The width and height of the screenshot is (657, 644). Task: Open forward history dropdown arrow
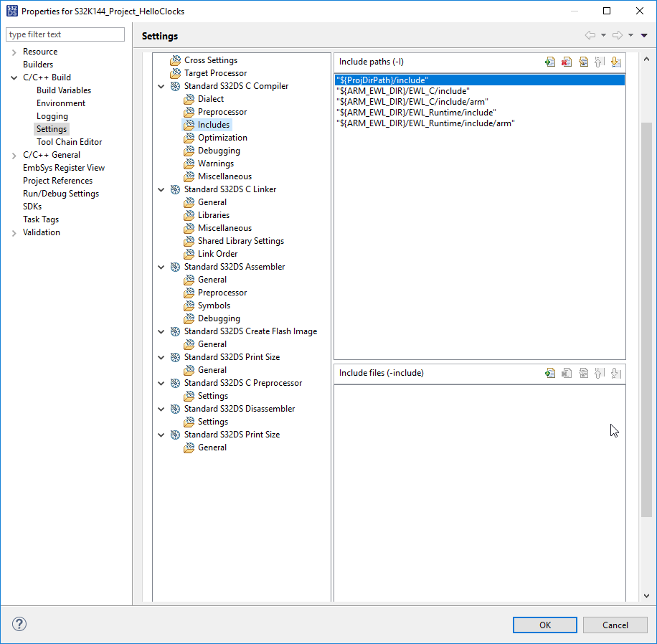tap(630, 35)
